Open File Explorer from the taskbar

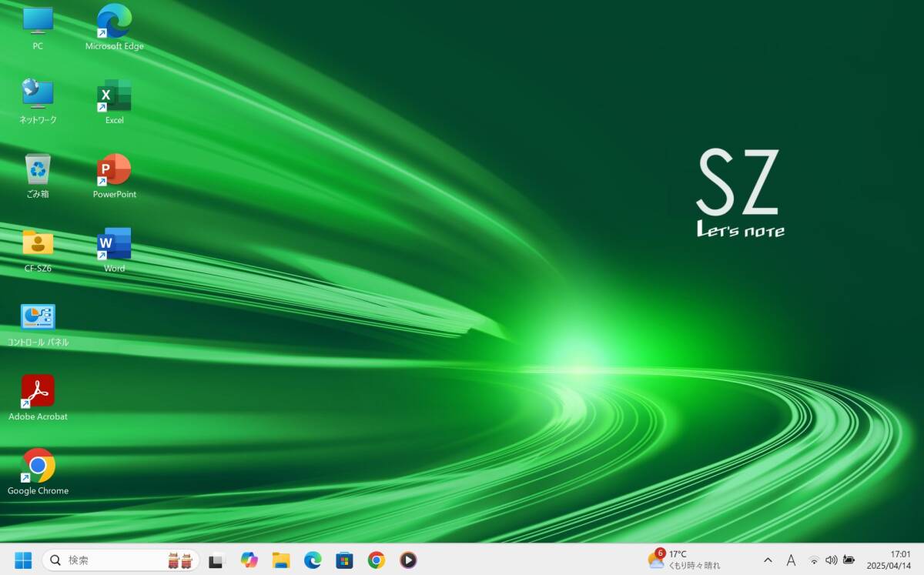[x=281, y=560]
